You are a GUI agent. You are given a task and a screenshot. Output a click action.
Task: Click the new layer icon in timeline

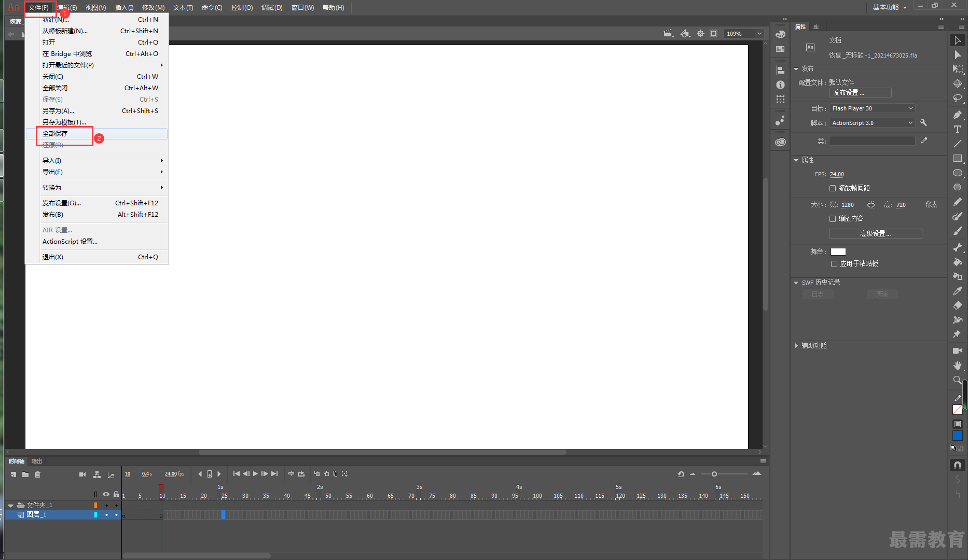click(13, 474)
